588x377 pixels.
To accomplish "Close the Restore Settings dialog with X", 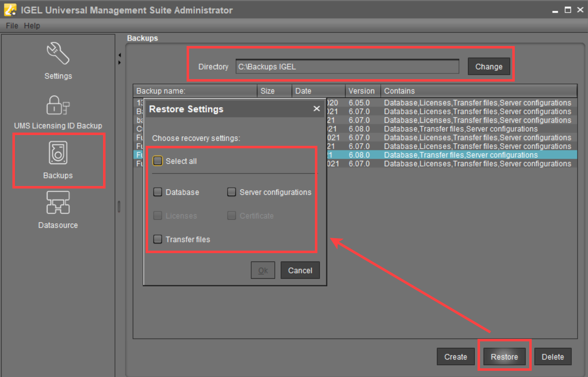I will (317, 109).
